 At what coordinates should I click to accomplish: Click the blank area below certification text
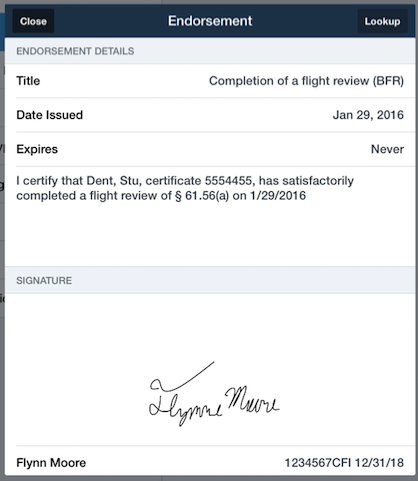click(210, 235)
